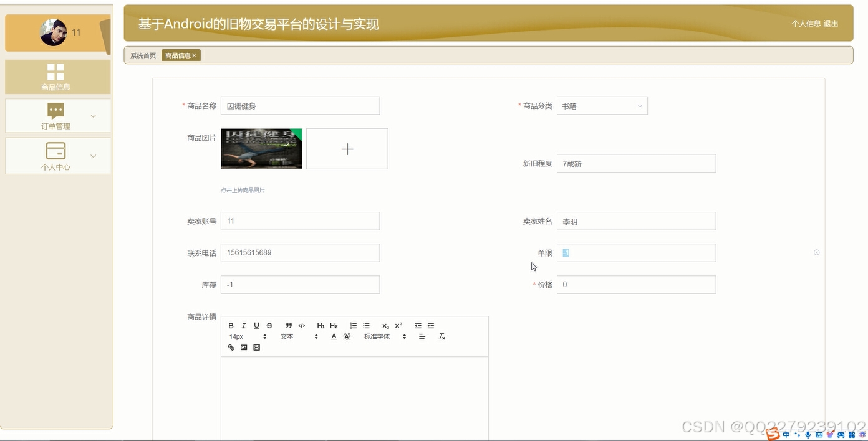Switch to the 系统首页 tab

point(142,55)
